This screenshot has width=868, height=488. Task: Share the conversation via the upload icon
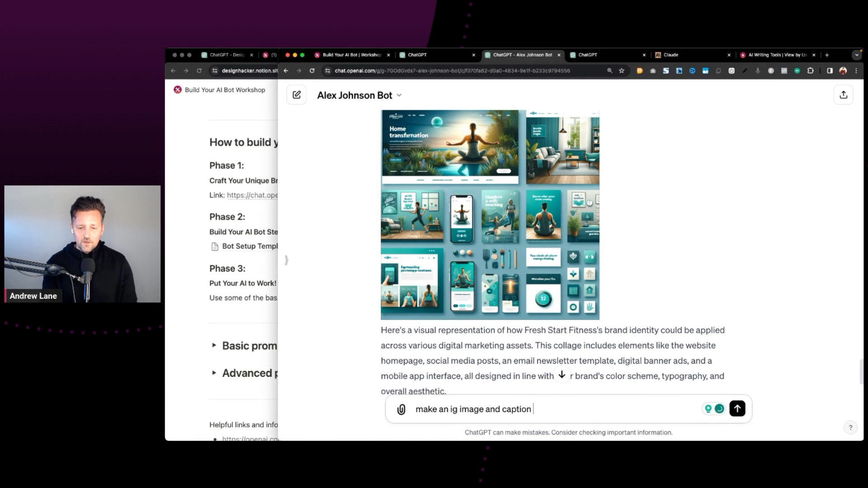[x=843, y=95]
